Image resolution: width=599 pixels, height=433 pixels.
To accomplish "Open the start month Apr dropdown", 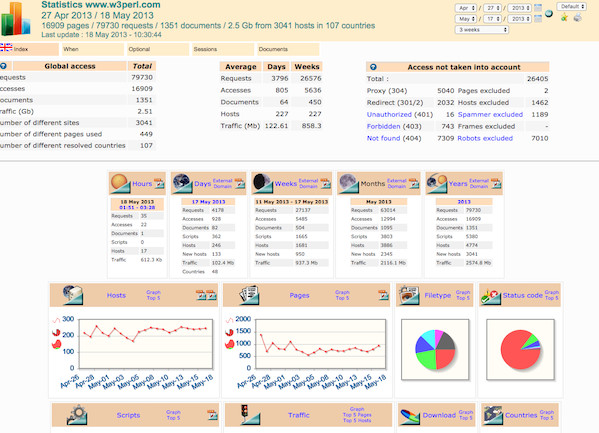I will [x=466, y=8].
